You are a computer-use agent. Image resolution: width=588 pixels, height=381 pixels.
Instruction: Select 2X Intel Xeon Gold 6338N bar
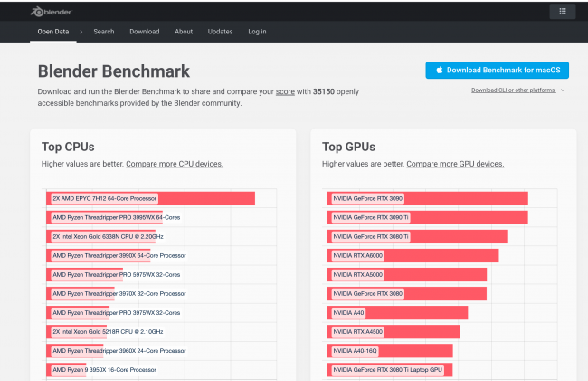101,236
